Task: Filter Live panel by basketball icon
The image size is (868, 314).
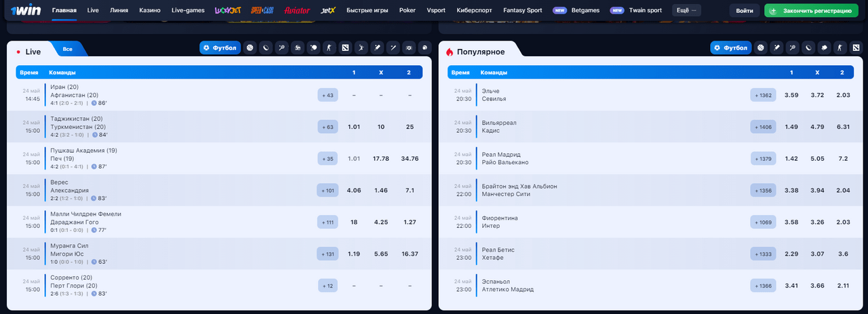Action: [250, 48]
